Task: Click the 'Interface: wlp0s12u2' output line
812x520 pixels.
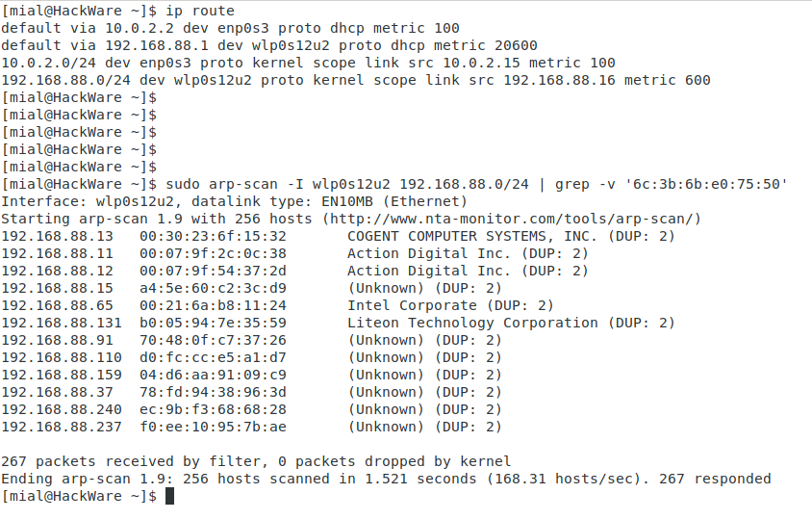Action: coord(234,201)
